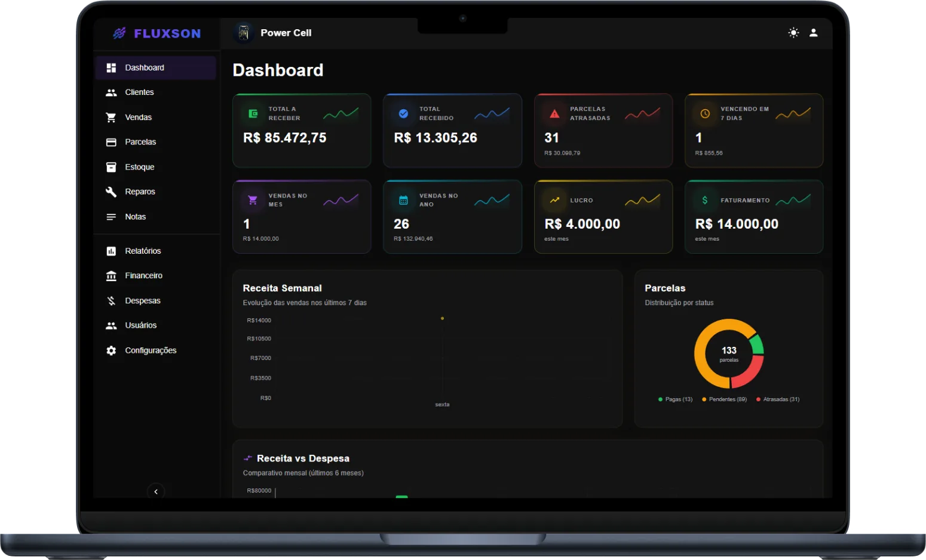
Task: Click the Relatórios chart icon
Action: click(x=111, y=251)
